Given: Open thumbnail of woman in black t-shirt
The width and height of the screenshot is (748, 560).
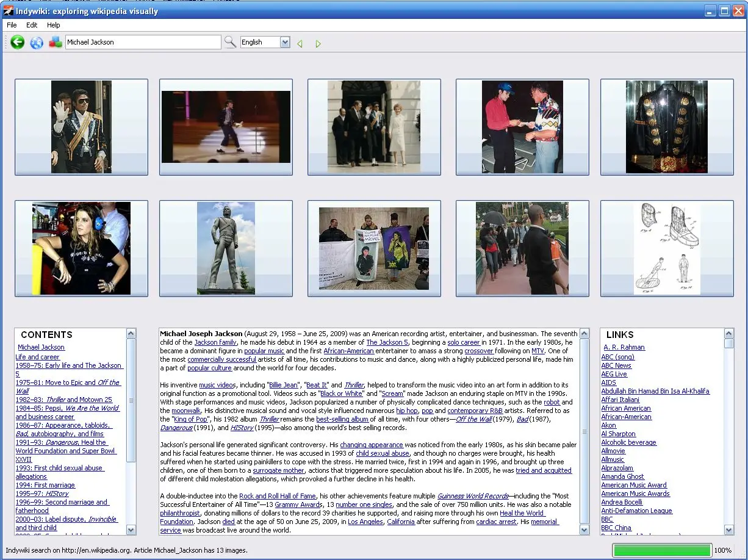Looking at the screenshot, I should pos(81,248).
